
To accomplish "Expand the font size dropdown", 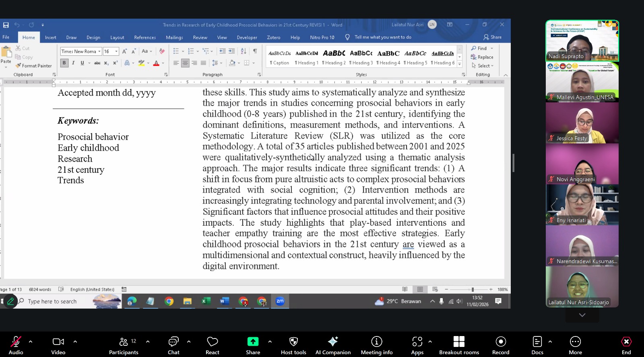I will click(116, 52).
